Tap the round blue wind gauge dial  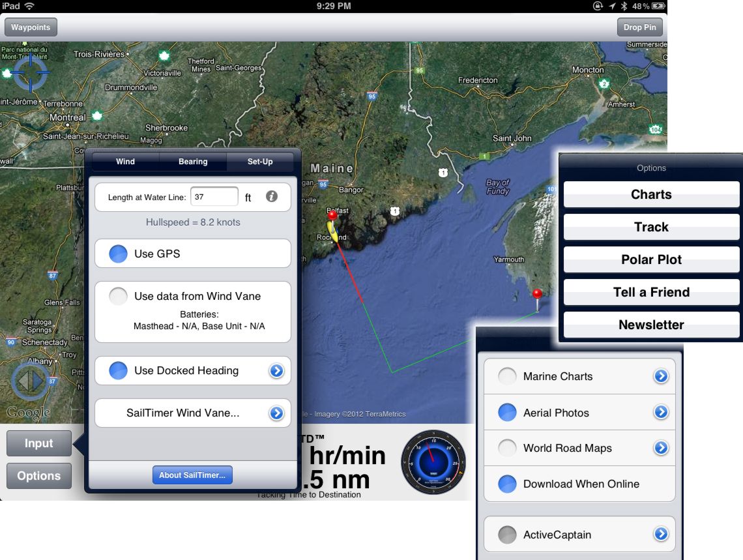(433, 462)
